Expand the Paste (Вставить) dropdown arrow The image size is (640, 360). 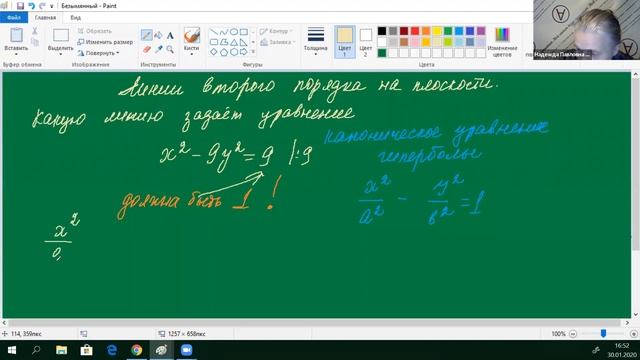[x=16, y=54]
